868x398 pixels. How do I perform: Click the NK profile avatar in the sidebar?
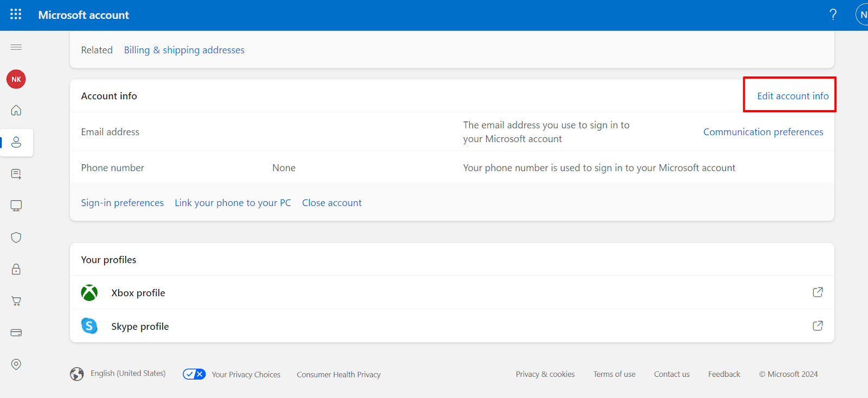pyautogui.click(x=16, y=79)
